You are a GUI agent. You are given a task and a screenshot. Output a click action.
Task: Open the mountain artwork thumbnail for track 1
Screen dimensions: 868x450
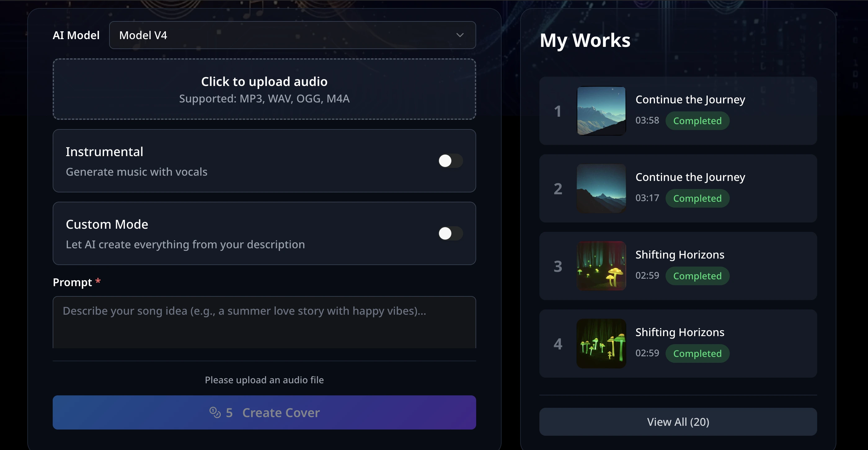601,111
